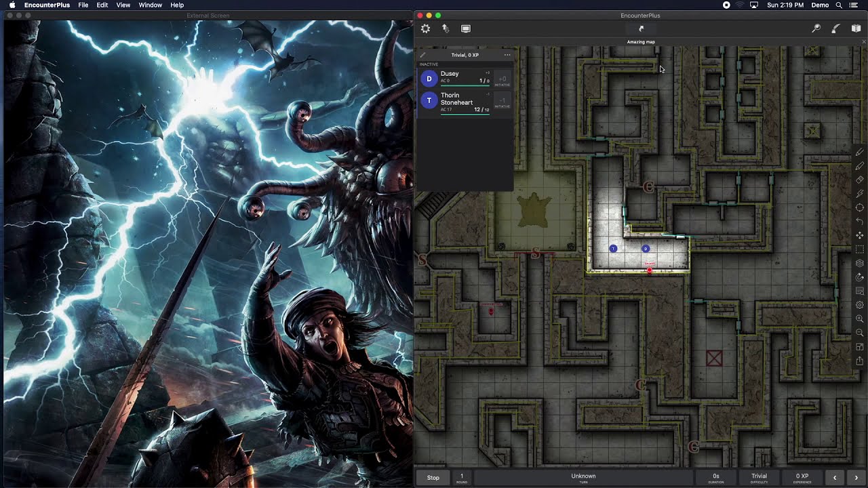This screenshot has width=868, height=488.
Task: Click the blue D token on the map
Action: click(x=646, y=249)
